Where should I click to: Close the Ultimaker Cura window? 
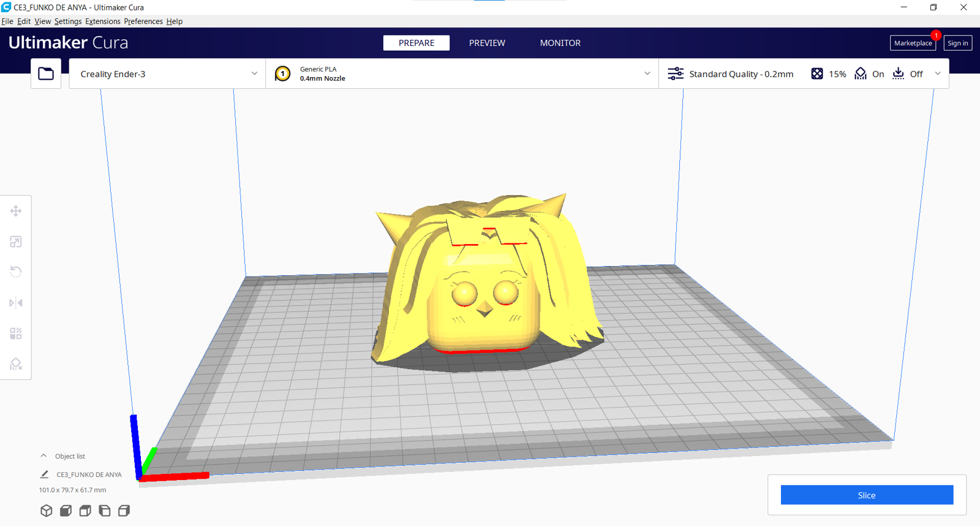(963, 7)
